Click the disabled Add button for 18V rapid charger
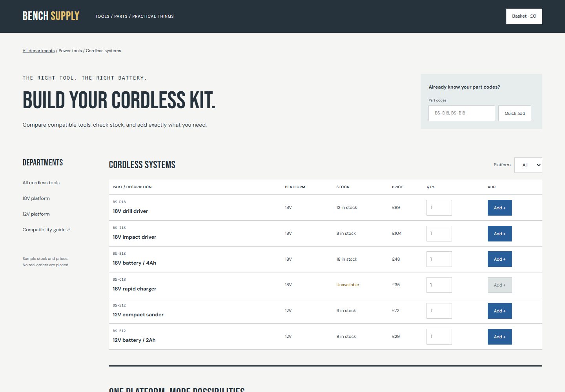565x392 pixels. pos(500,285)
